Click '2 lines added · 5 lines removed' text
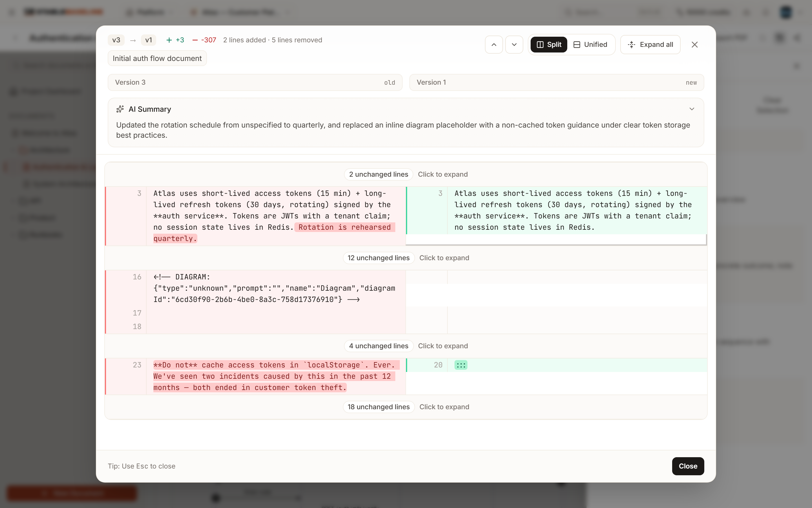Viewport: 812px width, 508px height. coord(272,40)
